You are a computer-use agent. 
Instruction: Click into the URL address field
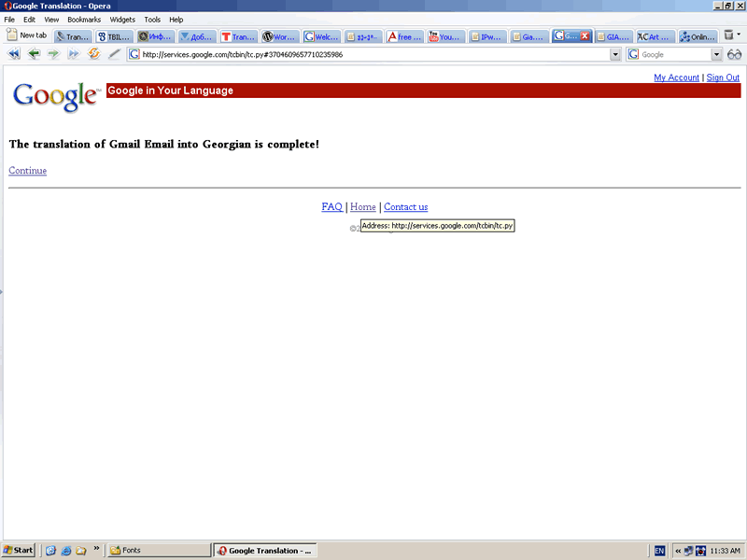click(374, 54)
